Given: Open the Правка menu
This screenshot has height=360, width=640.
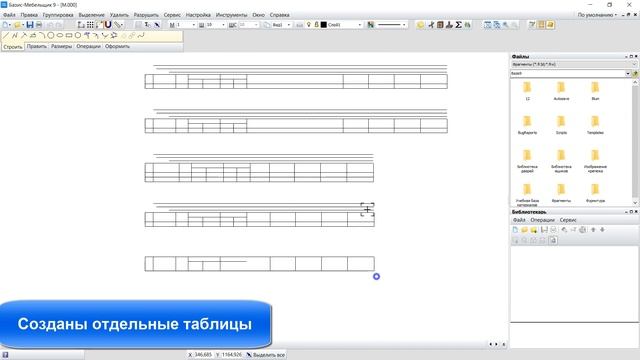Looking at the screenshot, I should (29, 15).
